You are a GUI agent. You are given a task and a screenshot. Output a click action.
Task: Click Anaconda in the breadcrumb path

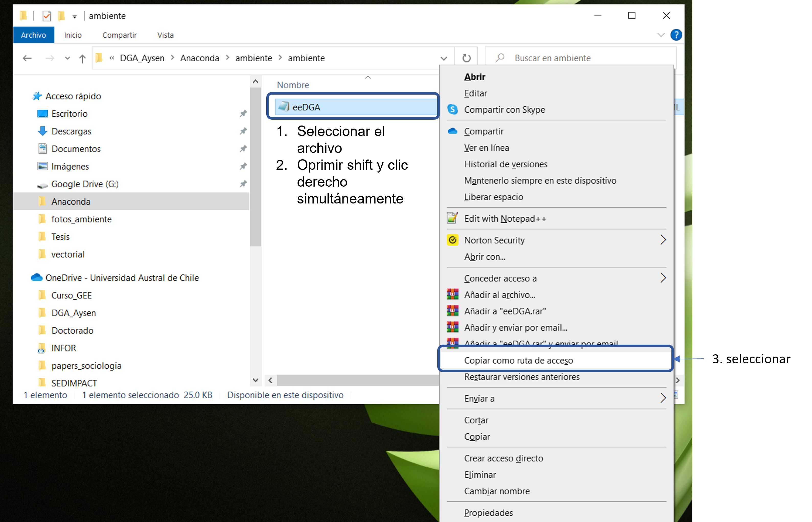click(200, 58)
